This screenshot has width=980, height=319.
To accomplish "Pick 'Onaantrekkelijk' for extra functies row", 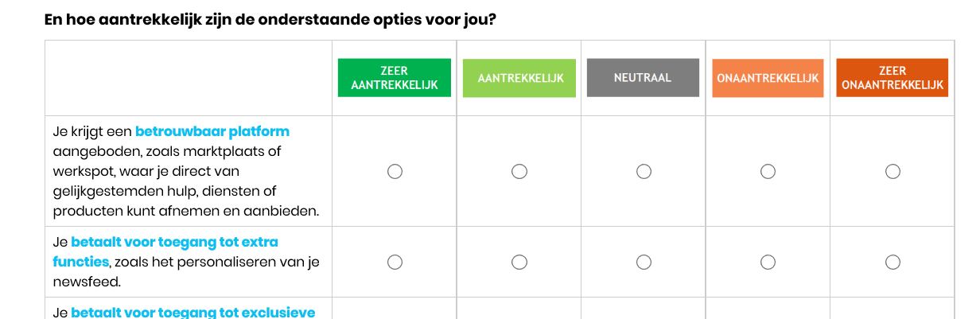I will [x=768, y=262].
